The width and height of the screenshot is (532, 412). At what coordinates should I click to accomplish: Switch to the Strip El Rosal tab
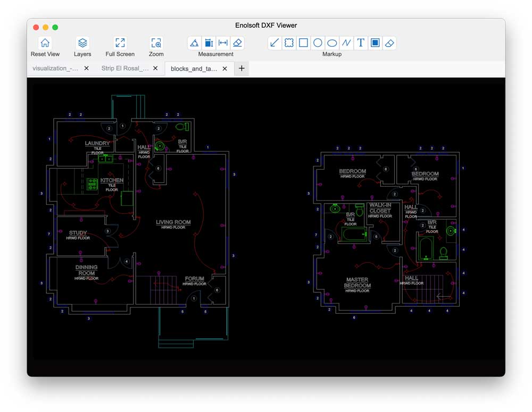coord(125,69)
